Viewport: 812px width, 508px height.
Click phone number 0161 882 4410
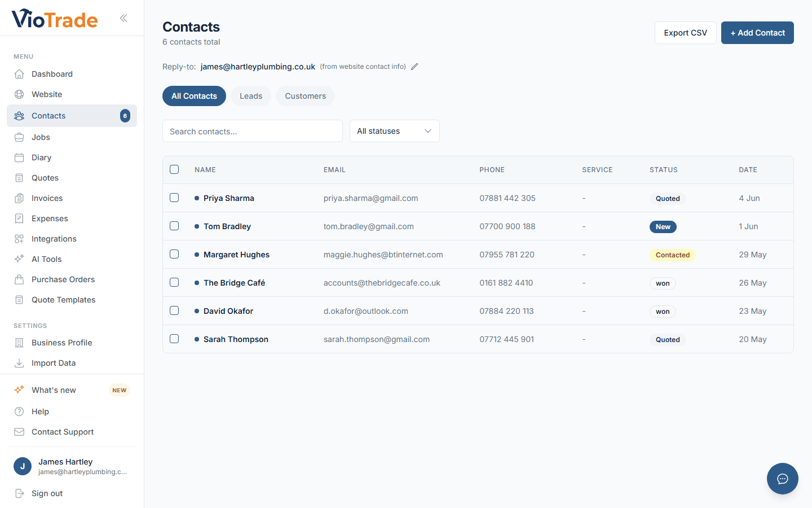[x=506, y=283]
